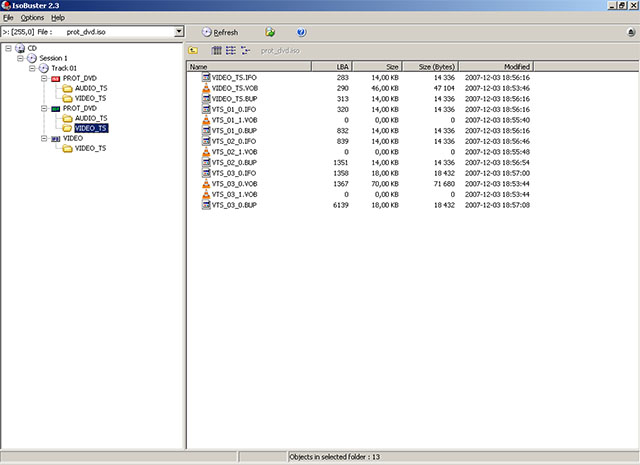The width and height of the screenshot is (640, 465).
Task: Select VTS_02_0.BUP file icon
Action: (x=206, y=162)
